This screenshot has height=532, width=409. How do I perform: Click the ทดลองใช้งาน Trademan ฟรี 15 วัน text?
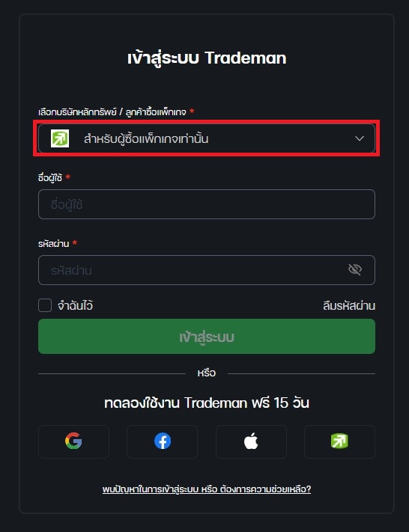[x=207, y=403]
